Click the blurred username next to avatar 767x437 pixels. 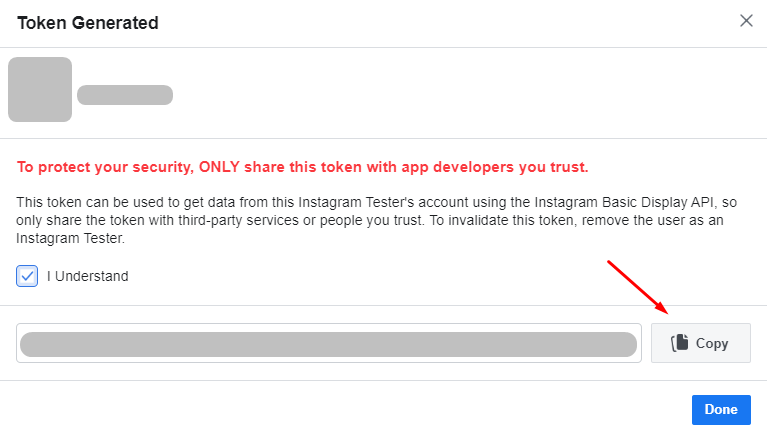[125, 95]
